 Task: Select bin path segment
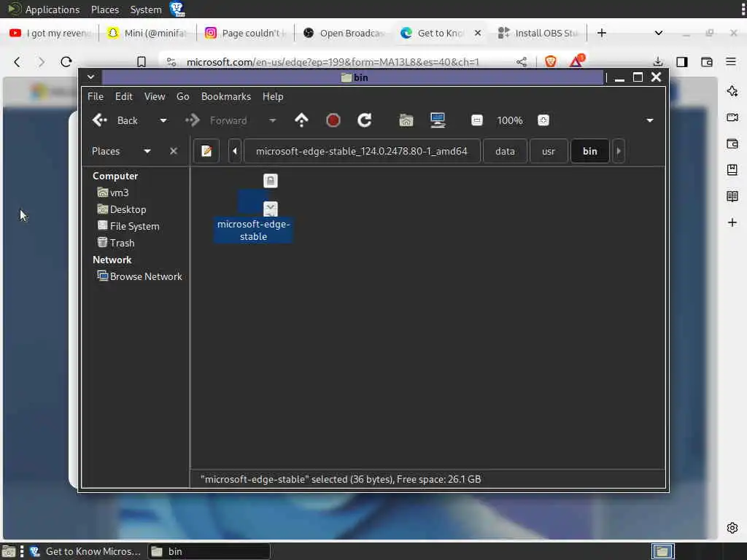(589, 151)
